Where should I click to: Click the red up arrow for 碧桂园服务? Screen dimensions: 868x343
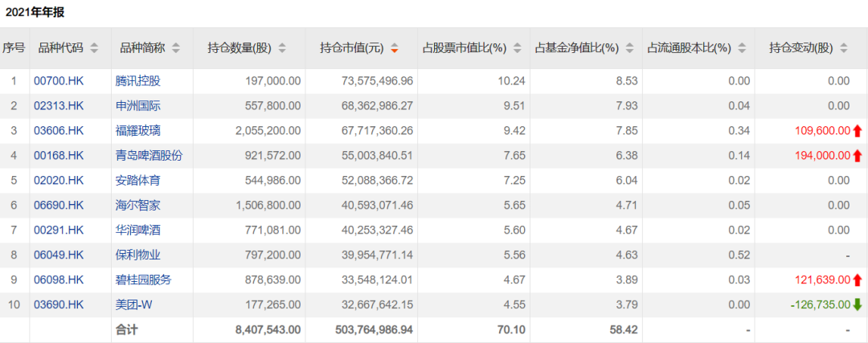tap(858, 280)
